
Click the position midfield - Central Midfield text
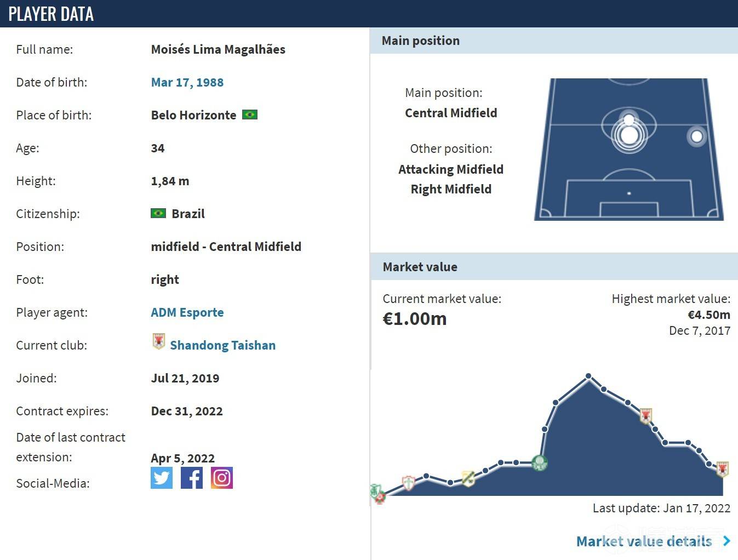pos(226,247)
